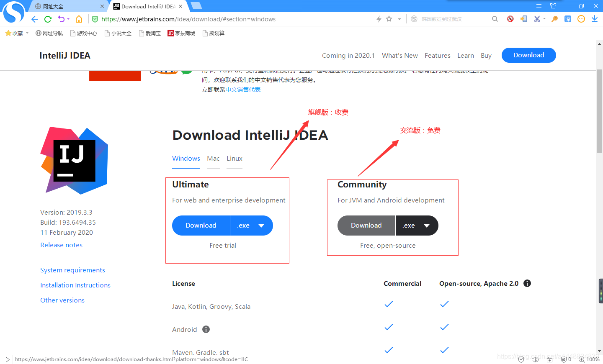
Task: Select the Windows platform tab
Action: pyautogui.click(x=186, y=159)
